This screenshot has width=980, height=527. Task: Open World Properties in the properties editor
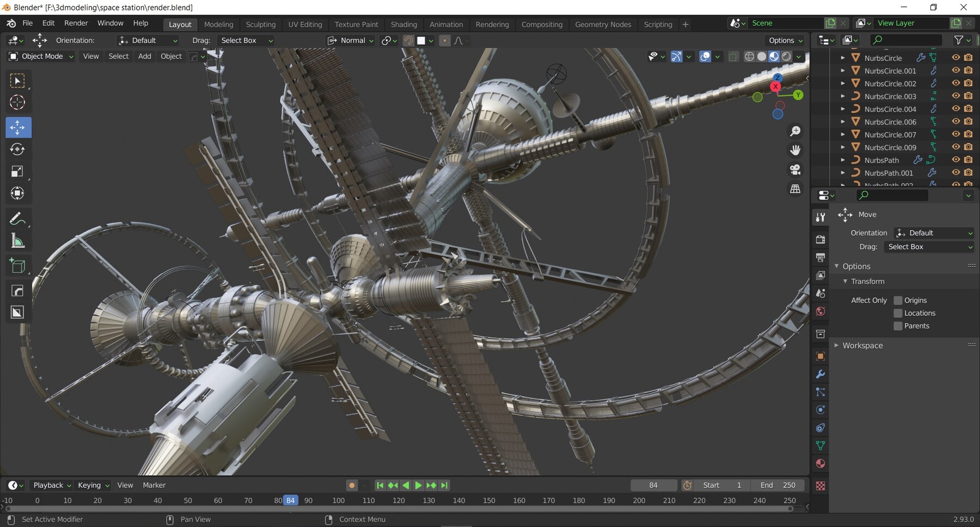820,311
